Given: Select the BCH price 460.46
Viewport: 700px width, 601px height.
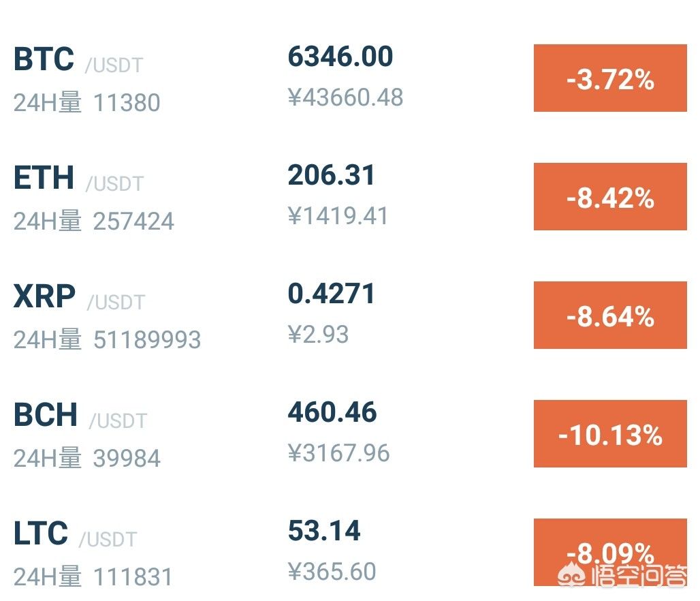Looking at the screenshot, I should [x=332, y=413].
